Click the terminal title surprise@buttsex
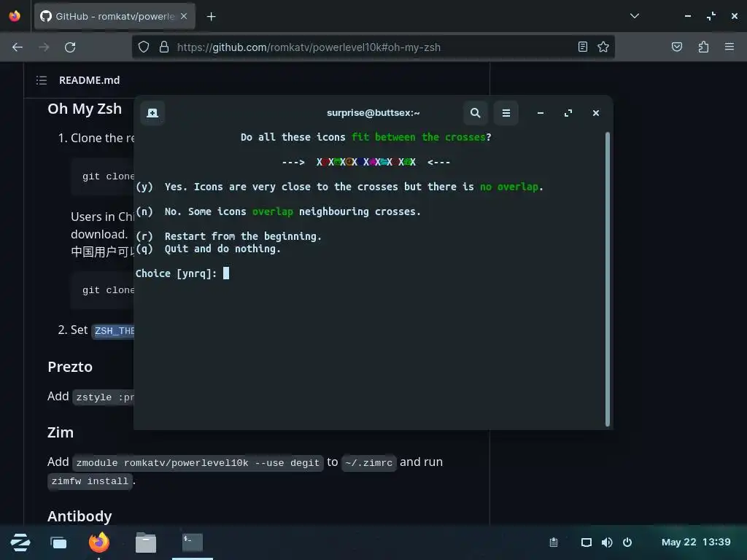The image size is (747, 560). (x=373, y=113)
